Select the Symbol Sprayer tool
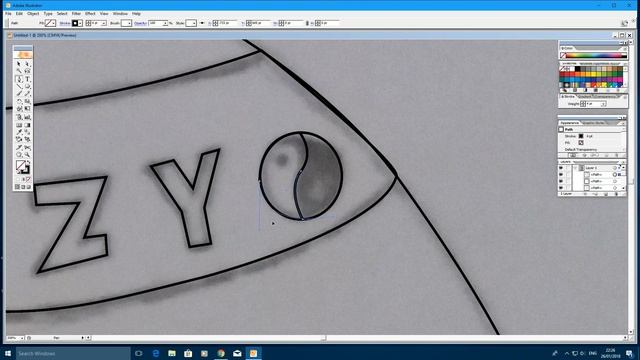640x360 pixels. pyautogui.click(x=19, y=117)
